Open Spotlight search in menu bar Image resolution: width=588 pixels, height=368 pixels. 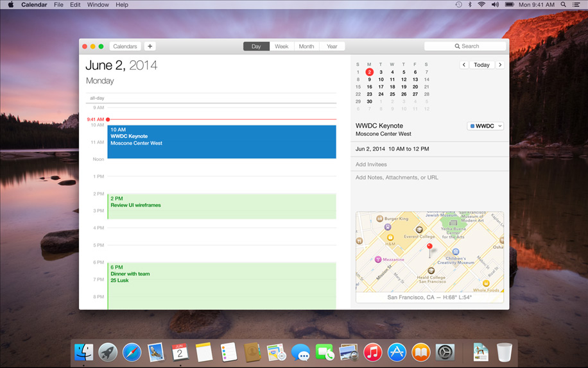click(x=563, y=4)
